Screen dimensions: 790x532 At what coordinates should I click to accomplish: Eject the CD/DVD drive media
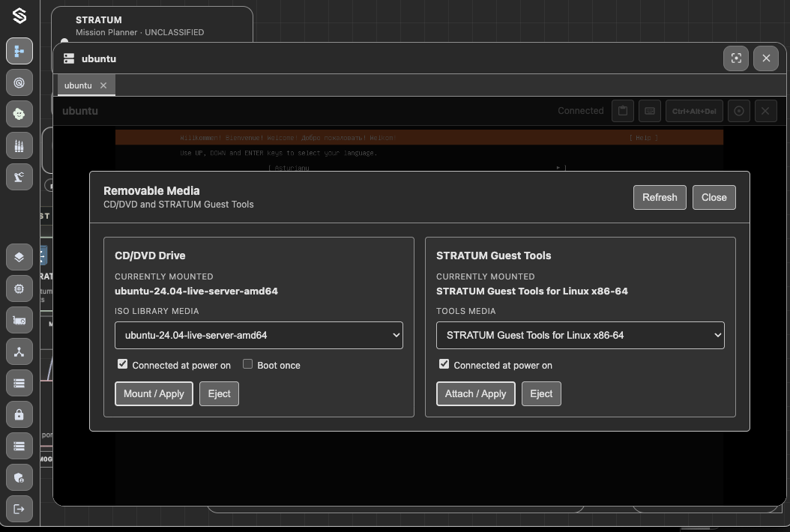point(219,393)
